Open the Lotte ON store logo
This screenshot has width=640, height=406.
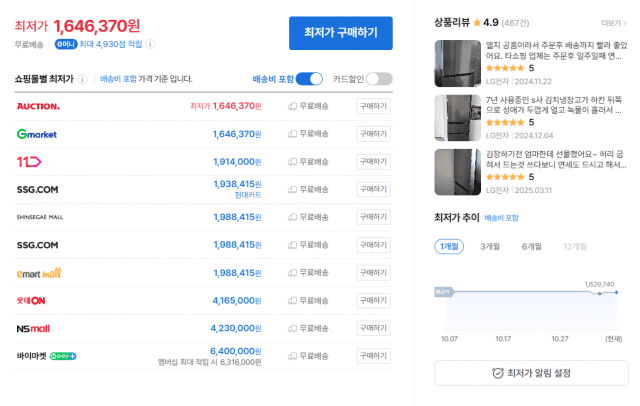click(x=32, y=300)
